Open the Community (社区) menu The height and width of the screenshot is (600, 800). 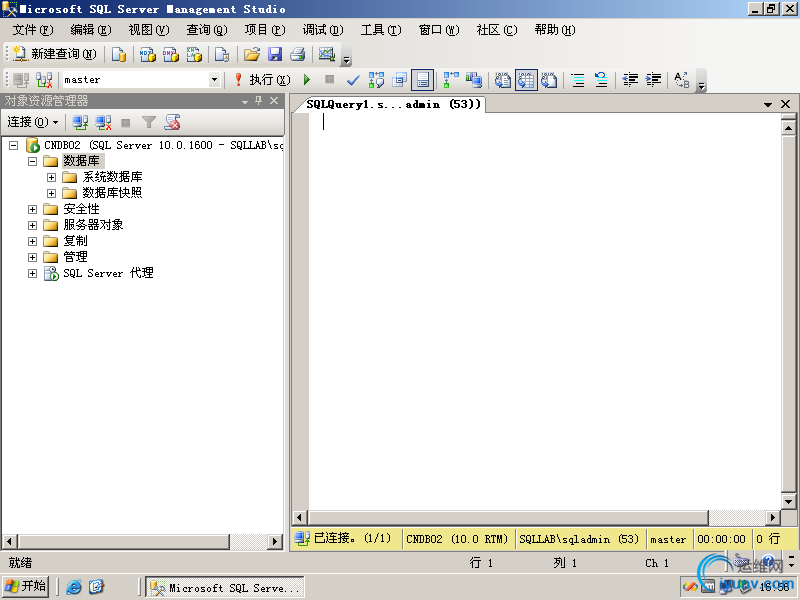coord(497,30)
